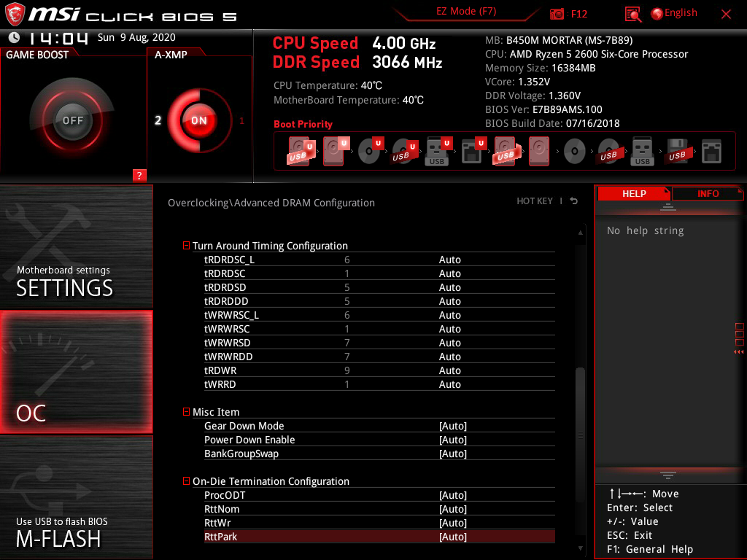This screenshot has height=560, width=747.
Task: Select the legacy USB key boot icon
Action: [642, 152]
